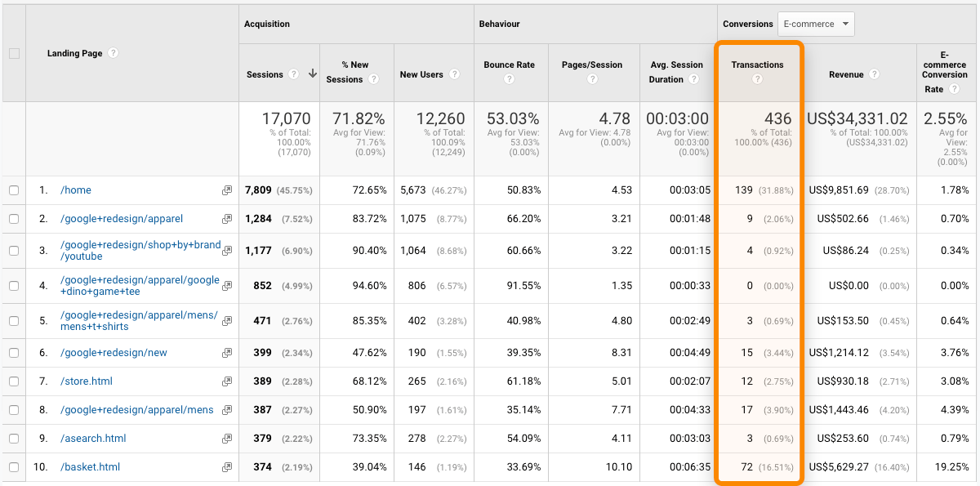Check the select-all rows checkbox
The height and width of the screenshot is (486, 980).
tap(13, 52)
